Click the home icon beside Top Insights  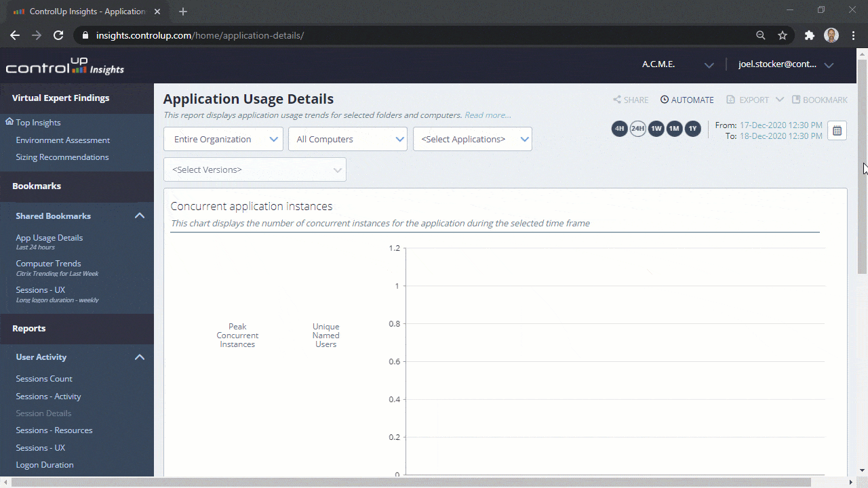(9, 122)
